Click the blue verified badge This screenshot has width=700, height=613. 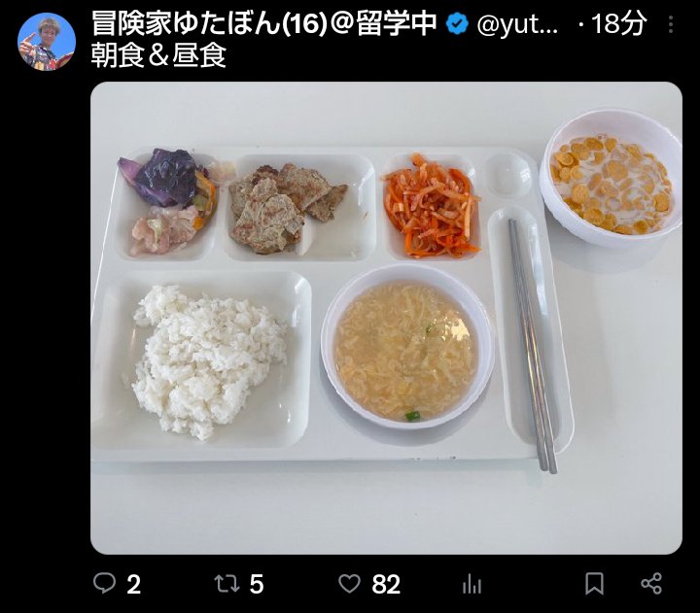(x=457, y=24)
